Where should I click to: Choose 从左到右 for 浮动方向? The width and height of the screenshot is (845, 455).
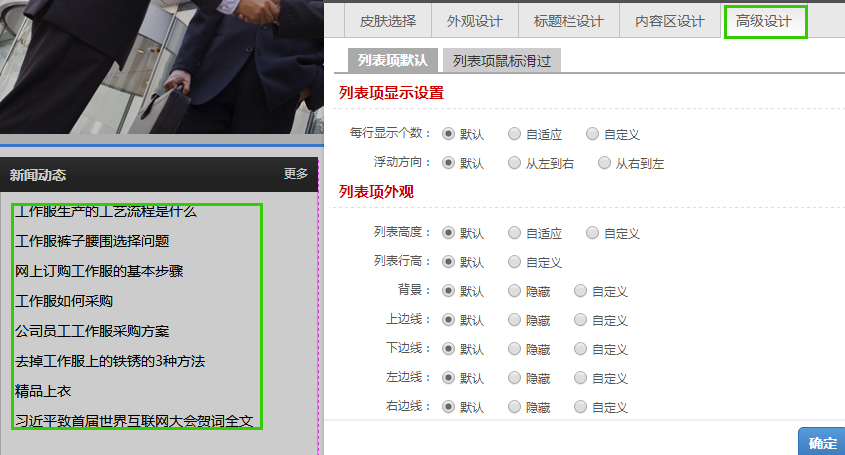coord(515,163)
